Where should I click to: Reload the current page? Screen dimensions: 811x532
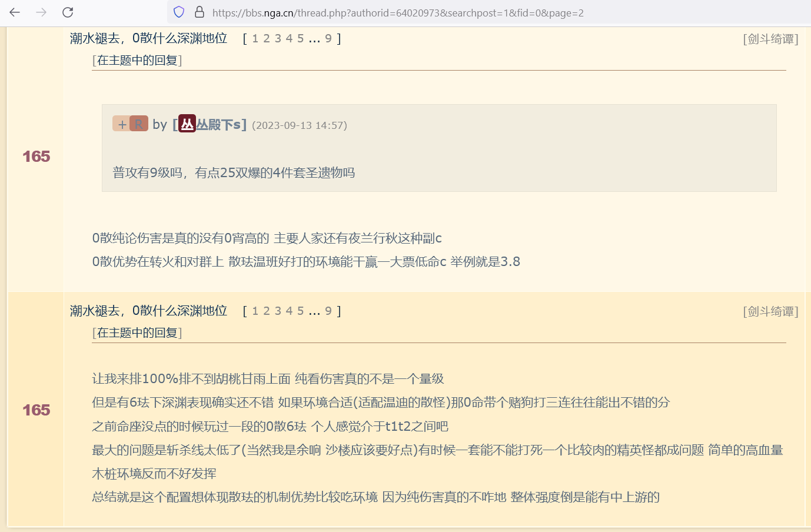point(68,12)
